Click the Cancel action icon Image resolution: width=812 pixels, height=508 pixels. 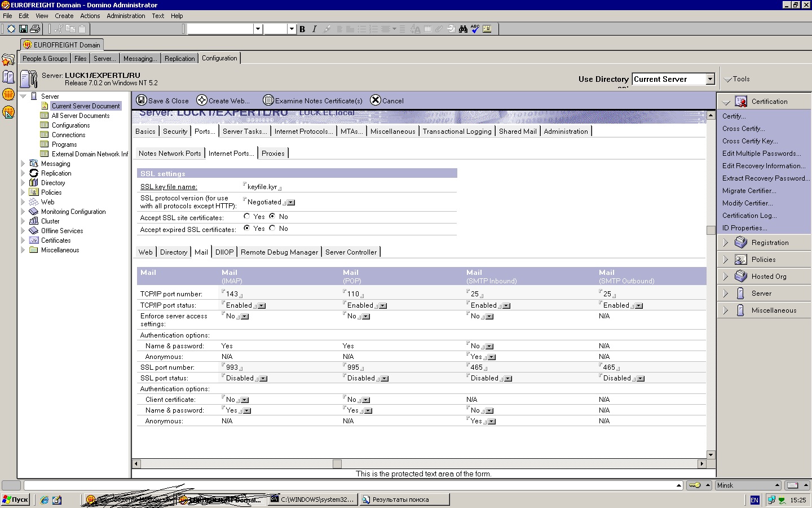[376, 100]
